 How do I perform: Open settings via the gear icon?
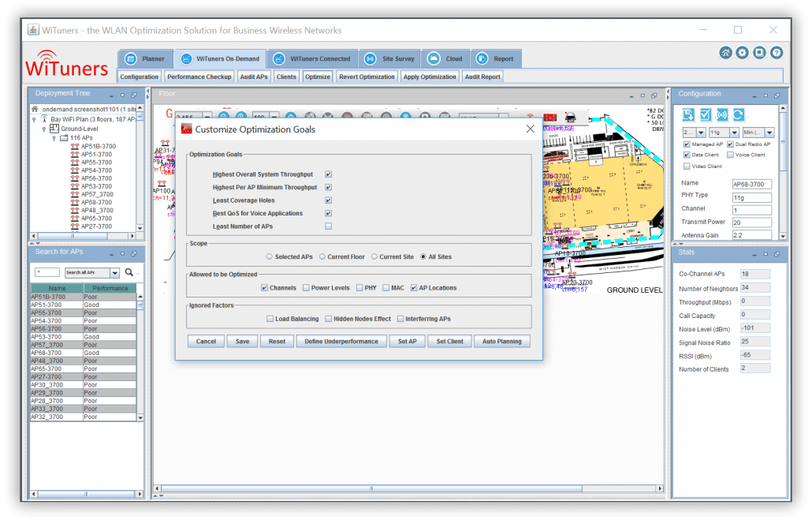742,53
